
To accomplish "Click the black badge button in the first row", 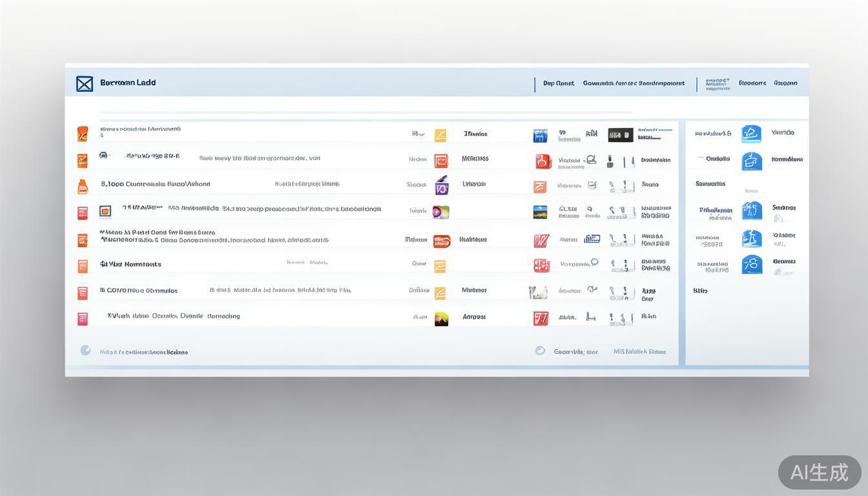I will click(620, 135).
